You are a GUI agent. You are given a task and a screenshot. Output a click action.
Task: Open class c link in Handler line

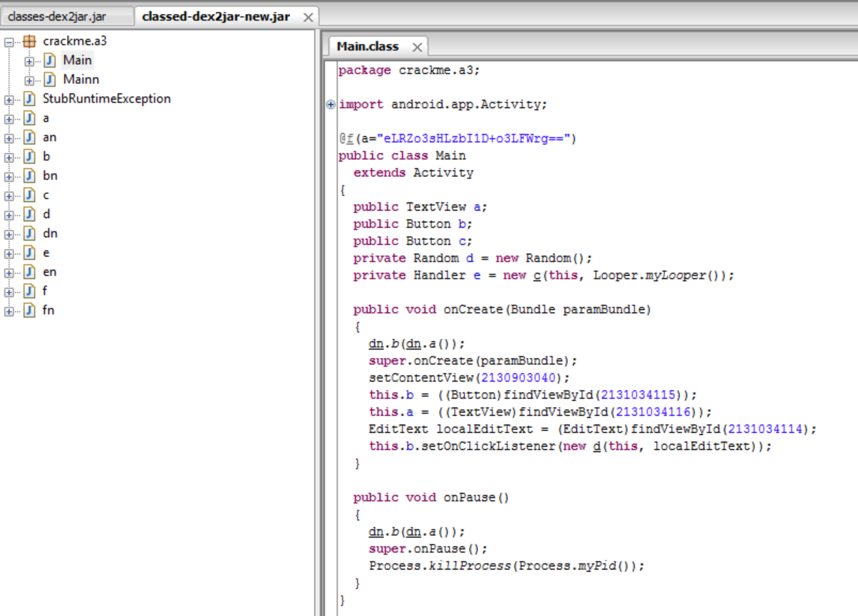point(537,276)
